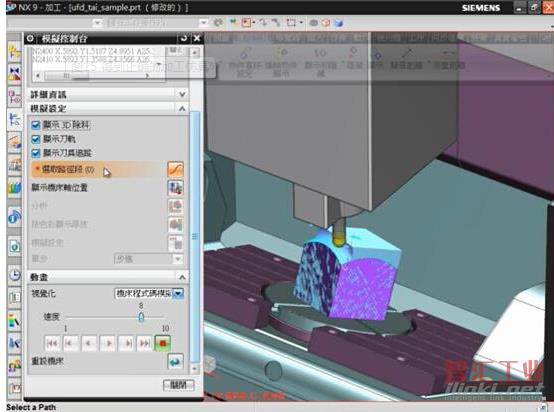Click the refresh arrow icon in panel title
The height and width of the screenshot is (412, 554).
pyautogui.click(x=184, y=38)
